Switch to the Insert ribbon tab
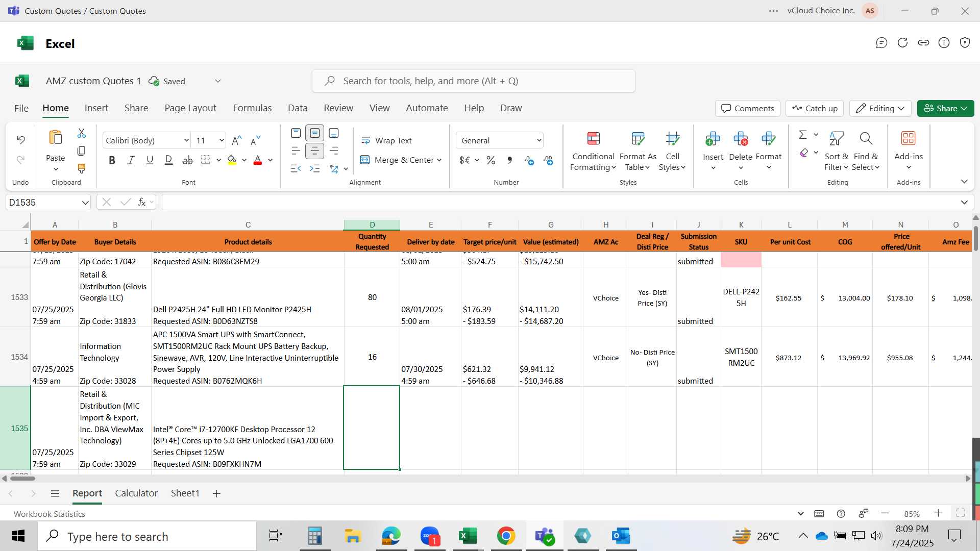Screen dimensions: 980x551 click(x=96, y=108)
